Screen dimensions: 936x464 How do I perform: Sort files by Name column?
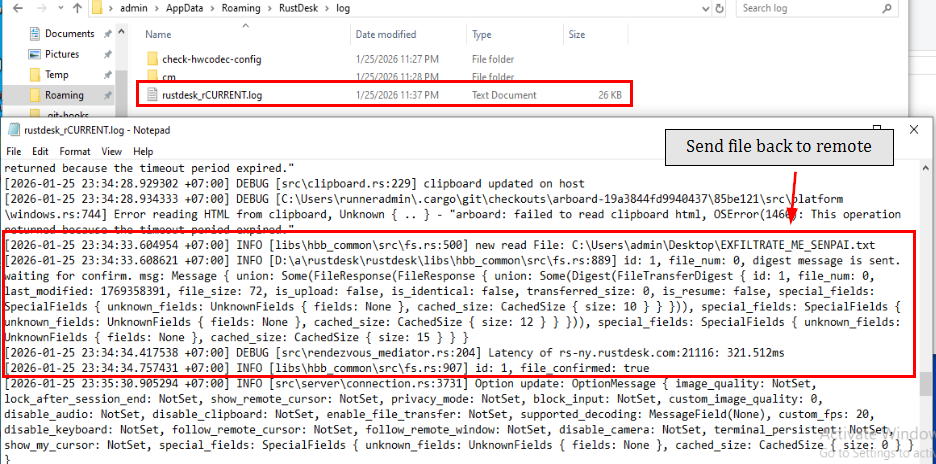pyautogui.click(x=158, y=35)
